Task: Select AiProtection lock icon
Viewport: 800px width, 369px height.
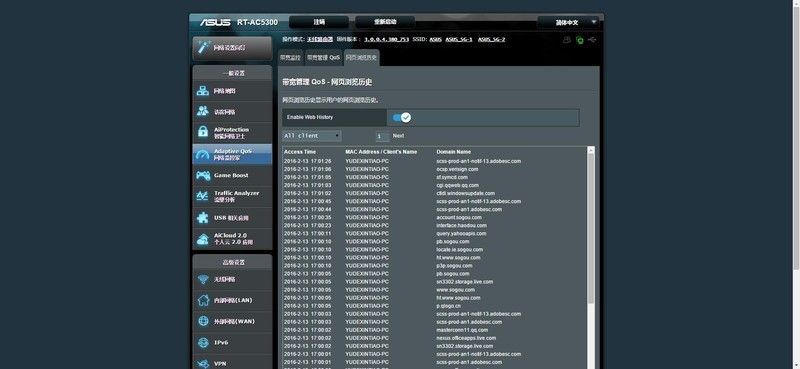Action: click(x=203, y=132)
